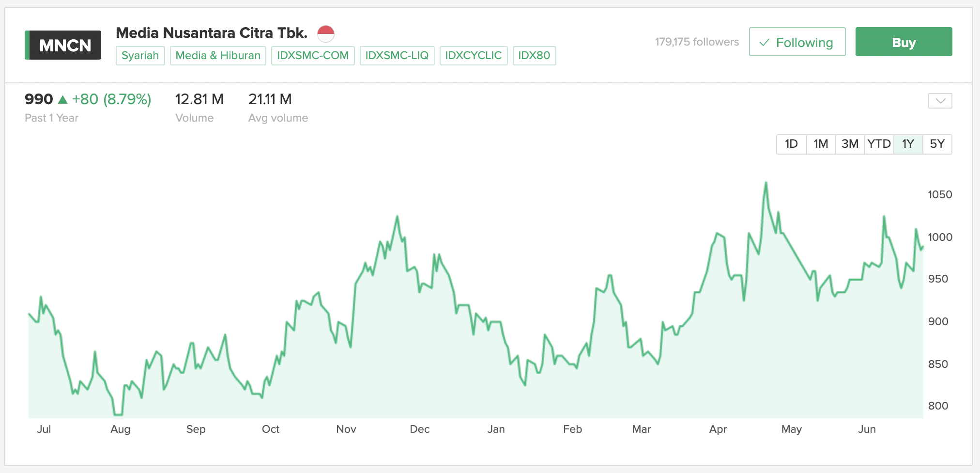
Task: Click the Jan label on the x-axis
Action: [x=496, y=429]
